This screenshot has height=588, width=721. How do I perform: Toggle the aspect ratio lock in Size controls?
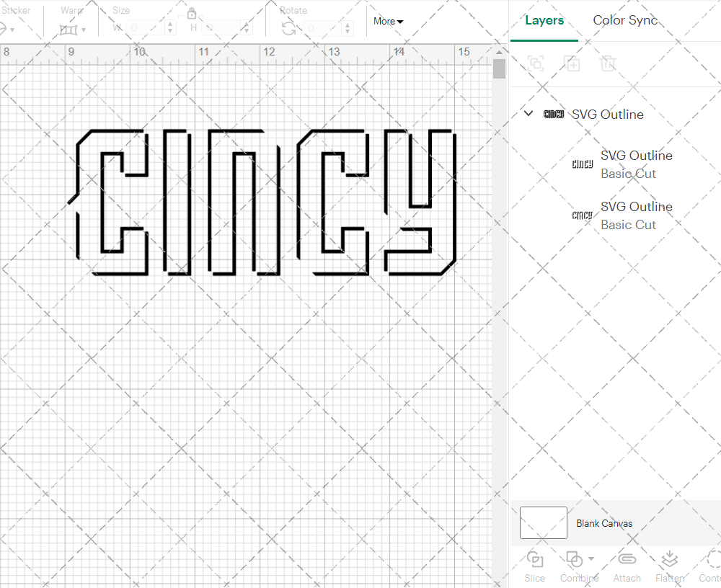(x=192, y=14)
